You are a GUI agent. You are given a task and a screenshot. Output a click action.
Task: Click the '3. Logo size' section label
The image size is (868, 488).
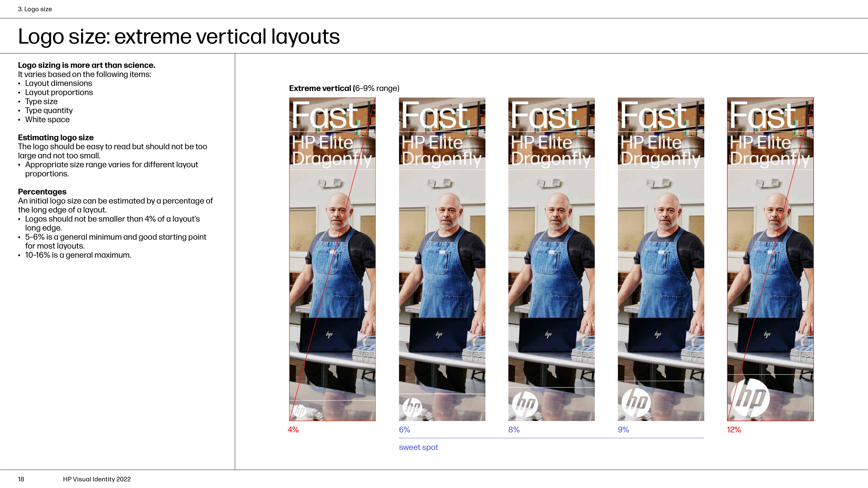[x=35, y=9]
